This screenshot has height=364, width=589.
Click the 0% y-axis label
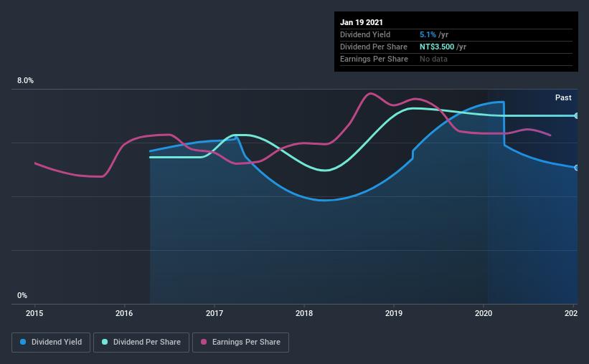pyautogui.click(x=22, y=296)
